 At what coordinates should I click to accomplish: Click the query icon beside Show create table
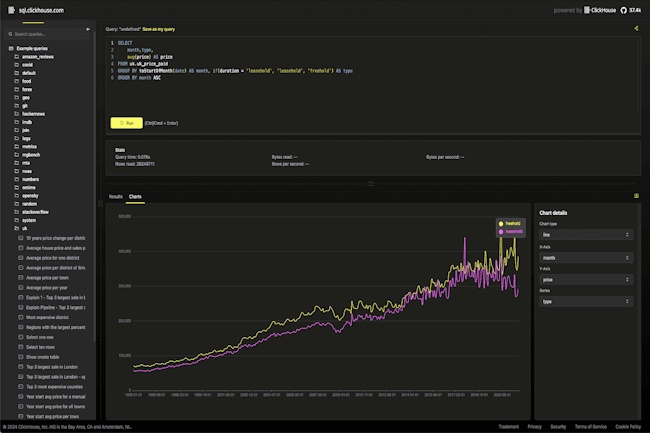20,356
